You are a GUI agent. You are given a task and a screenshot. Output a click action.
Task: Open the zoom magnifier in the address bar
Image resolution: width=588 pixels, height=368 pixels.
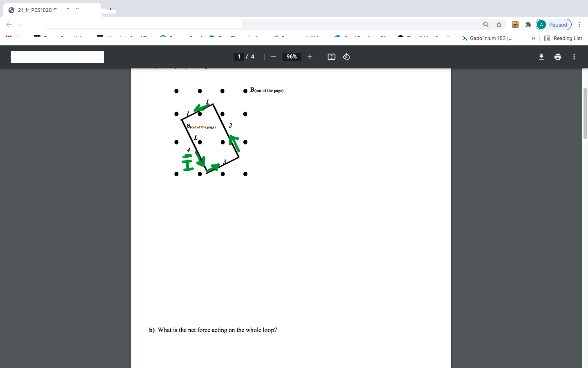point(486,25)
